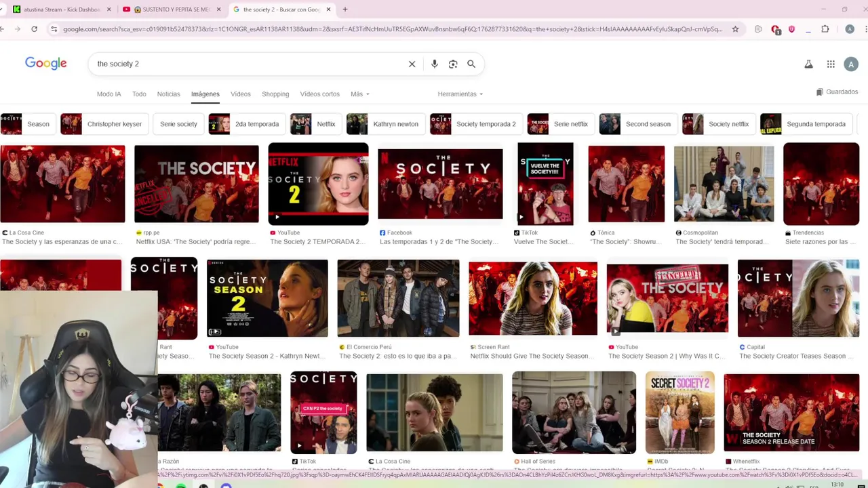Open El Comercio Perú group photo thumbnail
868x488 pixels.
(398, 298)
